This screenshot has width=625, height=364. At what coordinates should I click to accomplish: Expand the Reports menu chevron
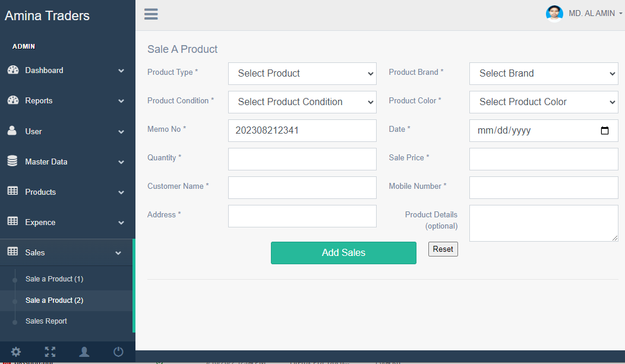121,101
